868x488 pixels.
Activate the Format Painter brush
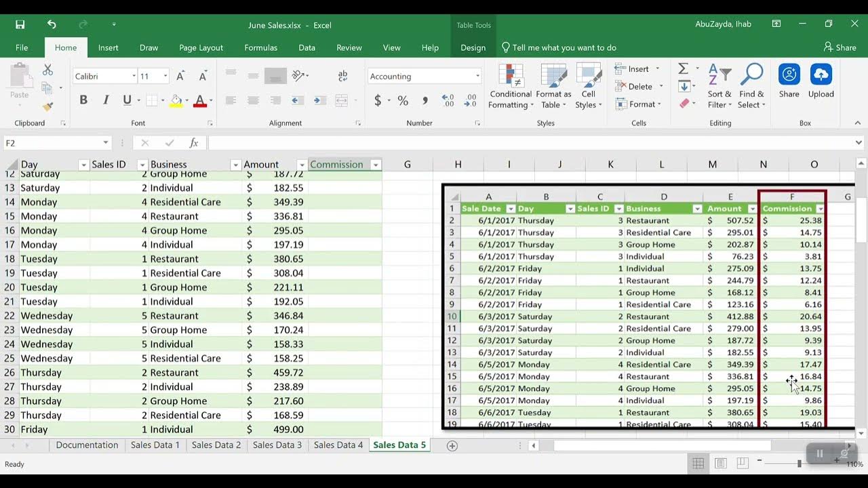pos(47,106)
